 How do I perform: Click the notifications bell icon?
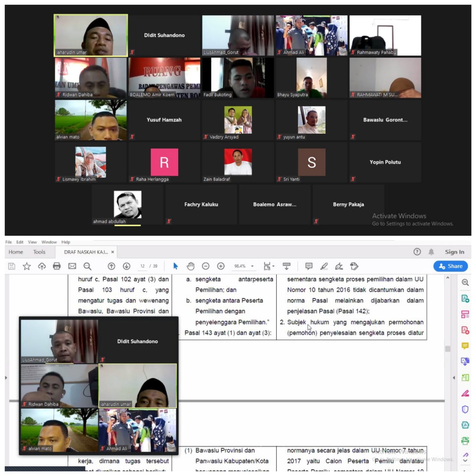pyautogui.click(x=431, y=252)
